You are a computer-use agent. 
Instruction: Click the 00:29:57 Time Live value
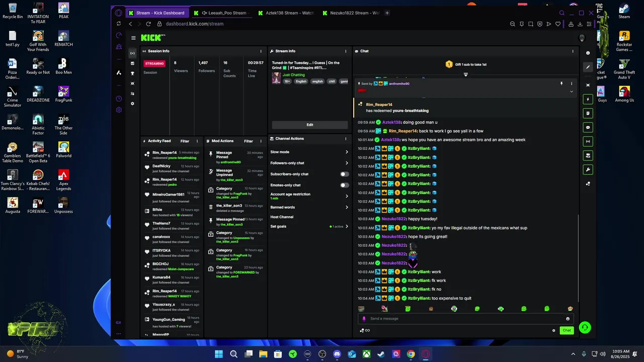(256, 63)
